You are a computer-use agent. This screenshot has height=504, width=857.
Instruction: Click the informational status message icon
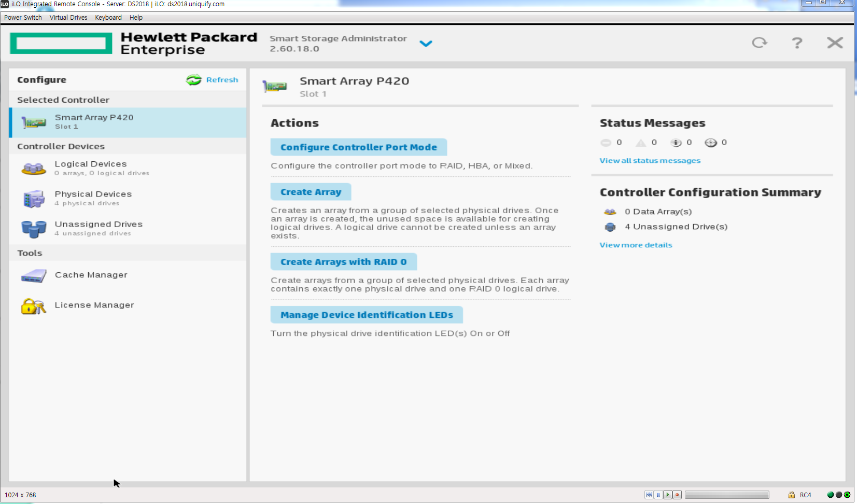pyautogui.click(x=676, y=143)
